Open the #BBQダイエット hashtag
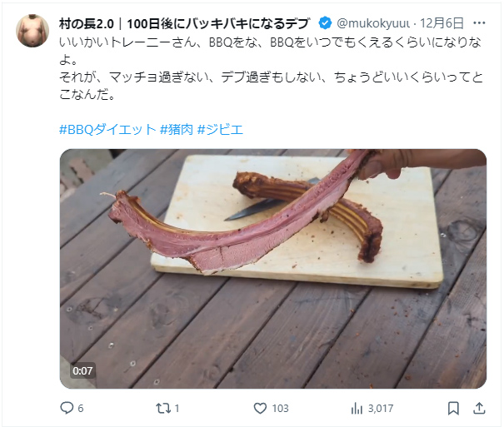This screenshot has height=427, width=504. tap(107, 130)
